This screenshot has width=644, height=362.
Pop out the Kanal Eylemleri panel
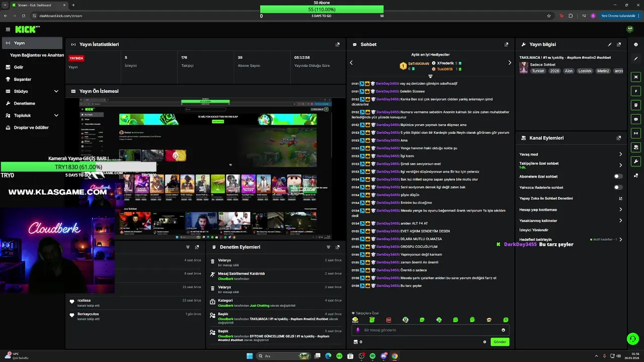click(619, 138)
